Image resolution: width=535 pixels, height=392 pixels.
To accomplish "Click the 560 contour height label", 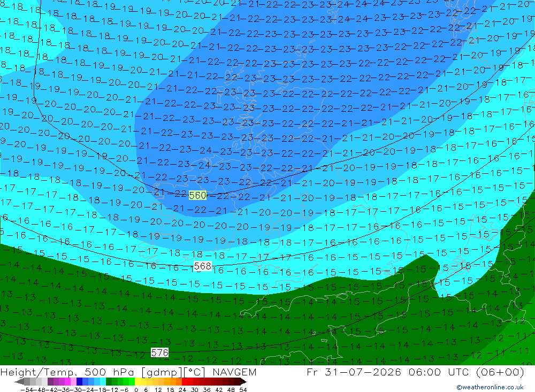I will [197, 196].
